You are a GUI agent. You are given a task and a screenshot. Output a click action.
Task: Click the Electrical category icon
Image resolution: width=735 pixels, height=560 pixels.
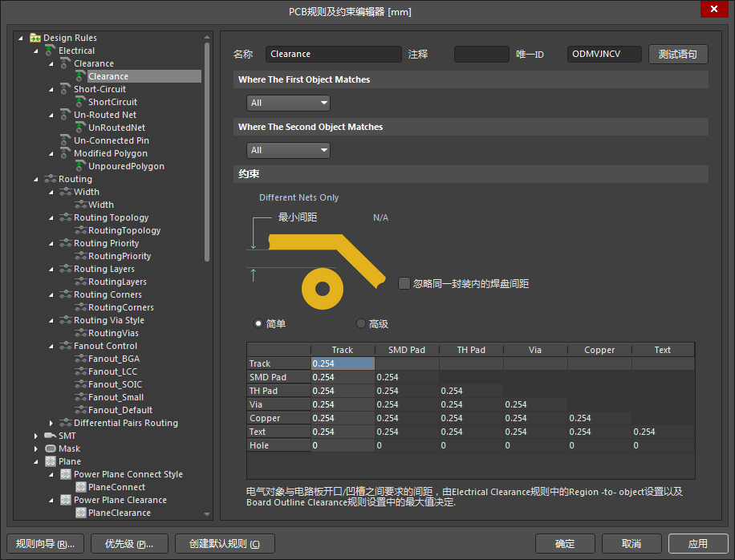click(51, 50)
